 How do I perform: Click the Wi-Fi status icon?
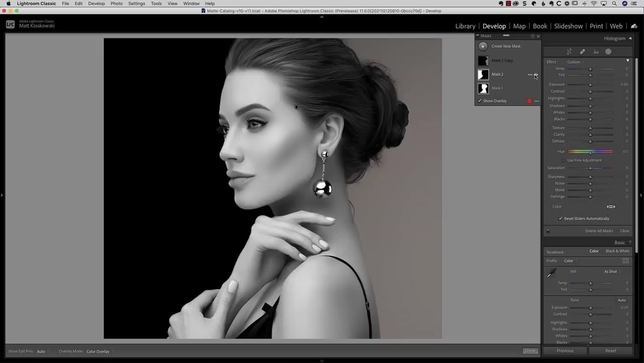594,3
